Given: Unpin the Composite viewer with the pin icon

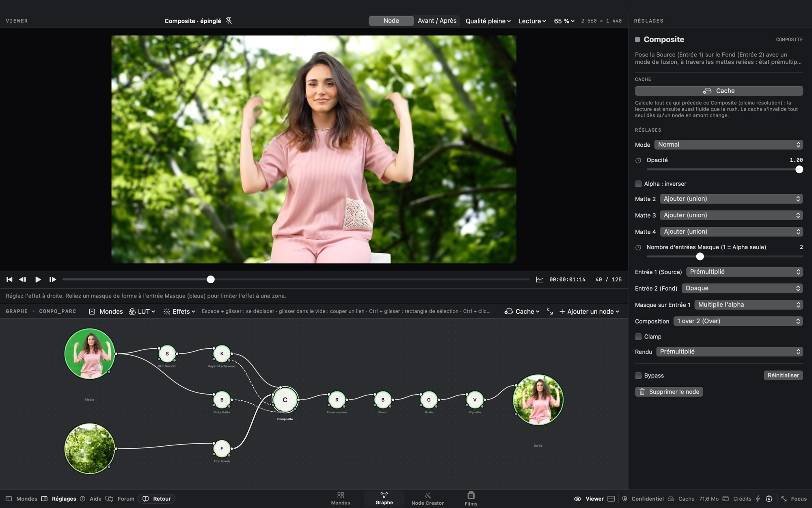Looking at the screenshot, I should tap(229, 21).
